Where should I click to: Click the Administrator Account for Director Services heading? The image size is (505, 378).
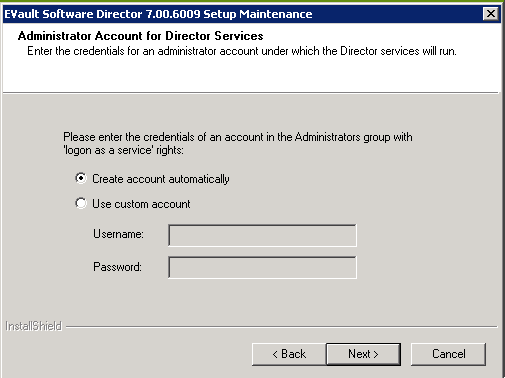click(141, 36)
